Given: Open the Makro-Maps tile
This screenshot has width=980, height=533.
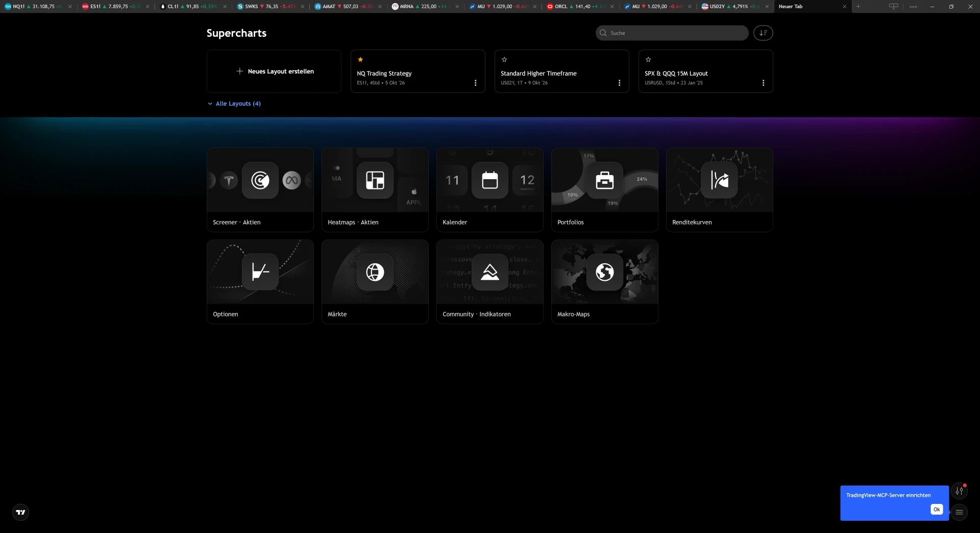Looking at the screenshot, I should [605, 282].
